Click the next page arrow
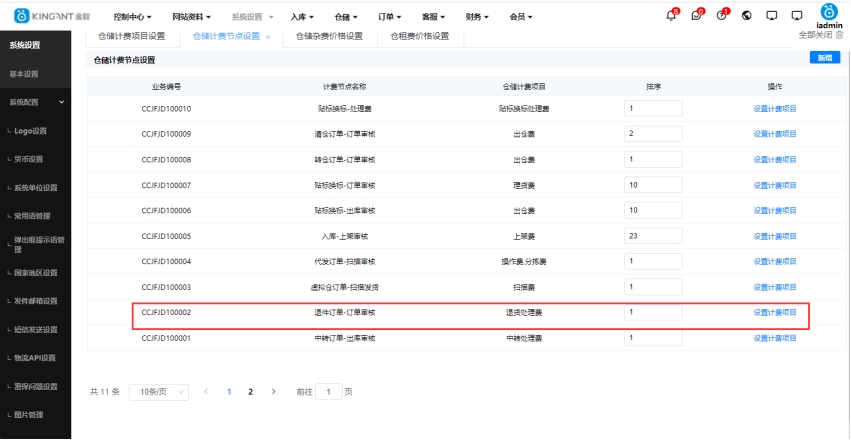The height and width of the screenshot is (440, 851). click(273, 392)
